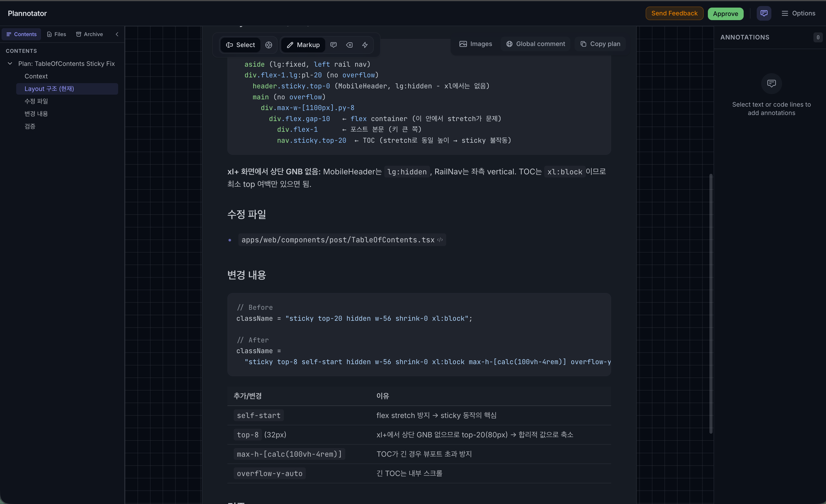Open the Options menu

pos(798,13)
